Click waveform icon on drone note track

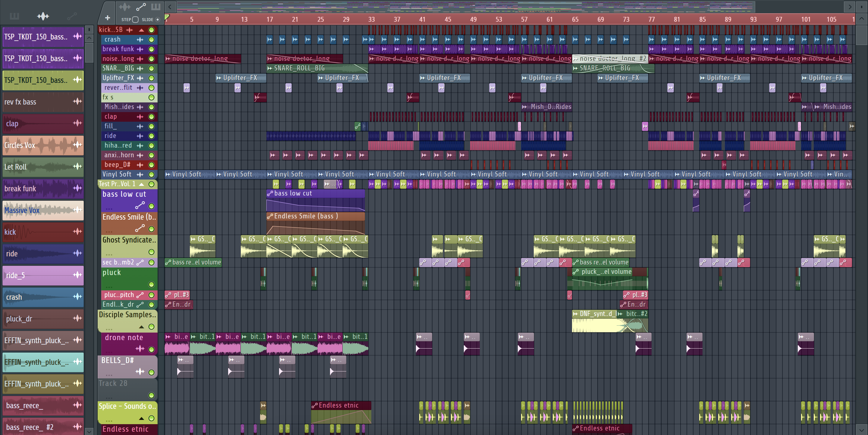(140, 349)
